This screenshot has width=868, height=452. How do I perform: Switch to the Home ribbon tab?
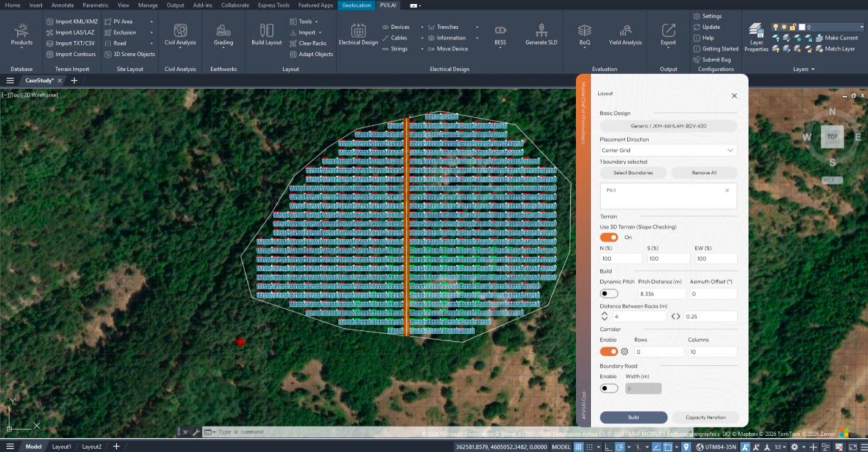point(12,5)
